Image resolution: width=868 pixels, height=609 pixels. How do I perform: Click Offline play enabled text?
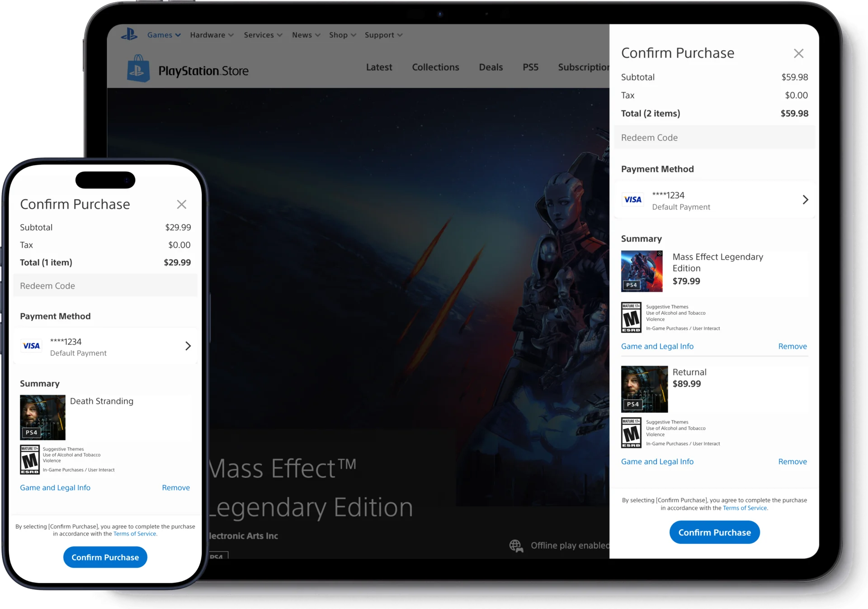[x=570, y=546]
